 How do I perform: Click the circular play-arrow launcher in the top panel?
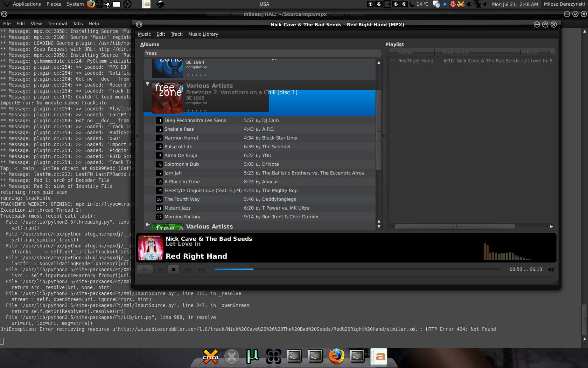pos(127,4)
